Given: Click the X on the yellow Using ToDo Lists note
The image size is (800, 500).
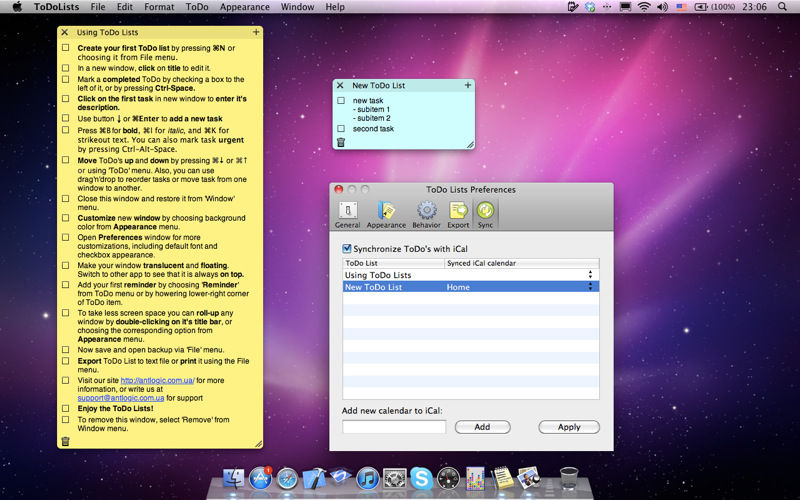Looking at the screenshot, I should (65, 32).
